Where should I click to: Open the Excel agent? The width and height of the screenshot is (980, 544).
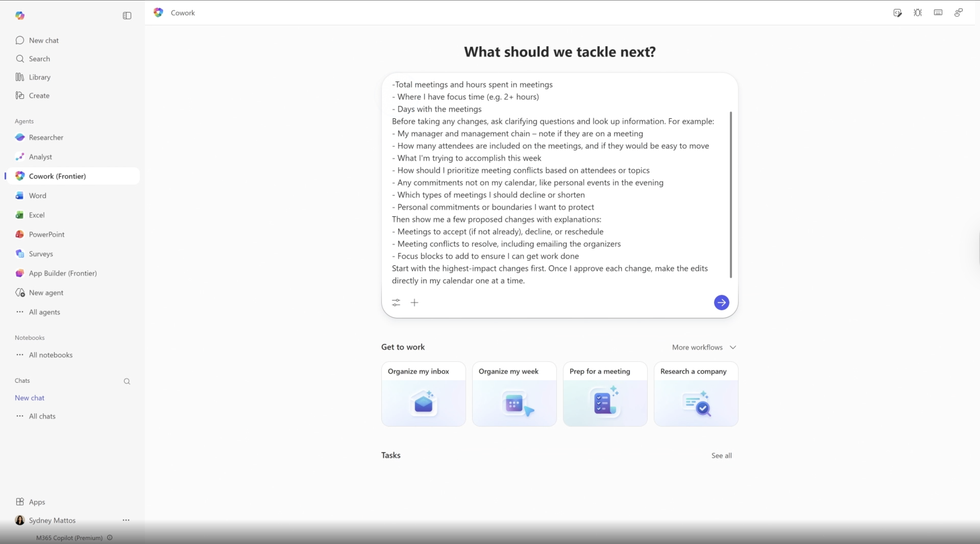tap(36, 215)
